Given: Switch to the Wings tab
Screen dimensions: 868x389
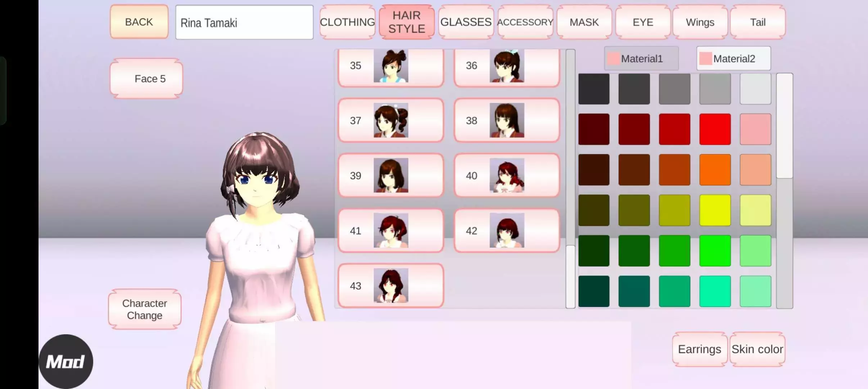Looking at the screenshot, I should pos(700,22).
